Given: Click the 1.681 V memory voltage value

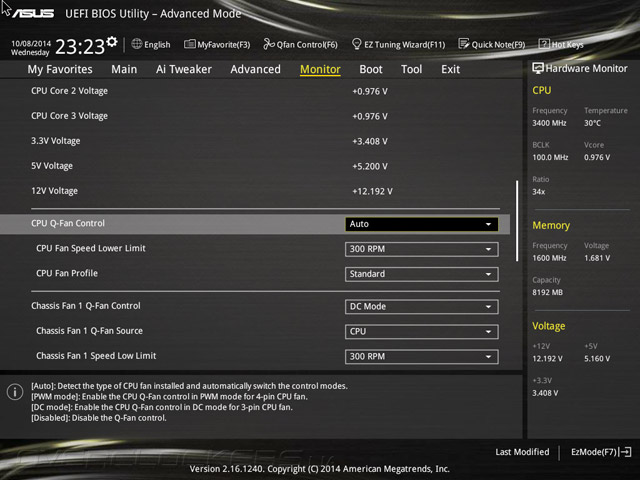Looking at the screenshot, I should pos(597,258).
